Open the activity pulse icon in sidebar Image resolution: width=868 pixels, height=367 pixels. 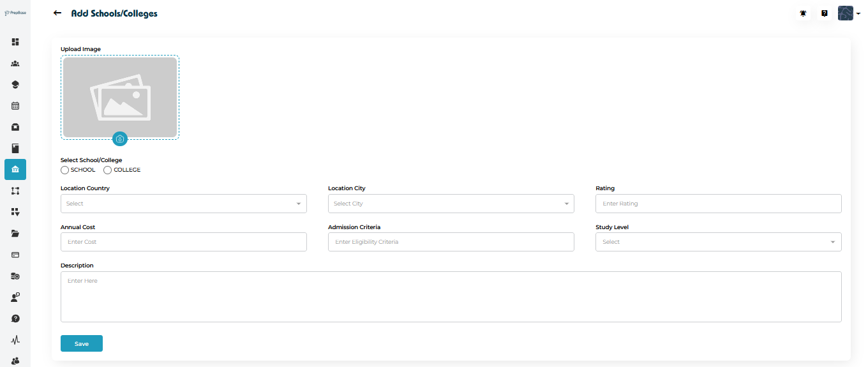pyautogui.click(x=15, y=340)
